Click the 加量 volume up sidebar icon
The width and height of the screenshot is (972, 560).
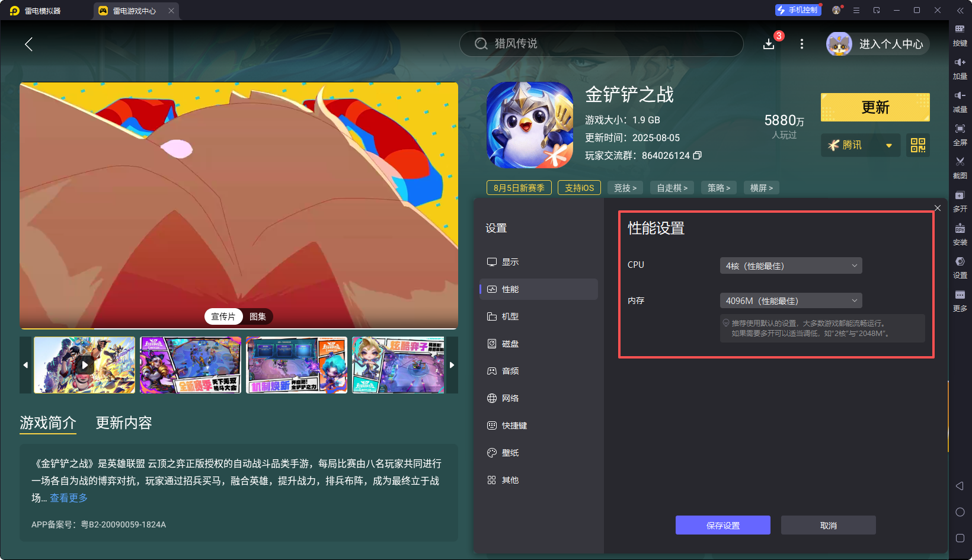[x=960, y=68]
